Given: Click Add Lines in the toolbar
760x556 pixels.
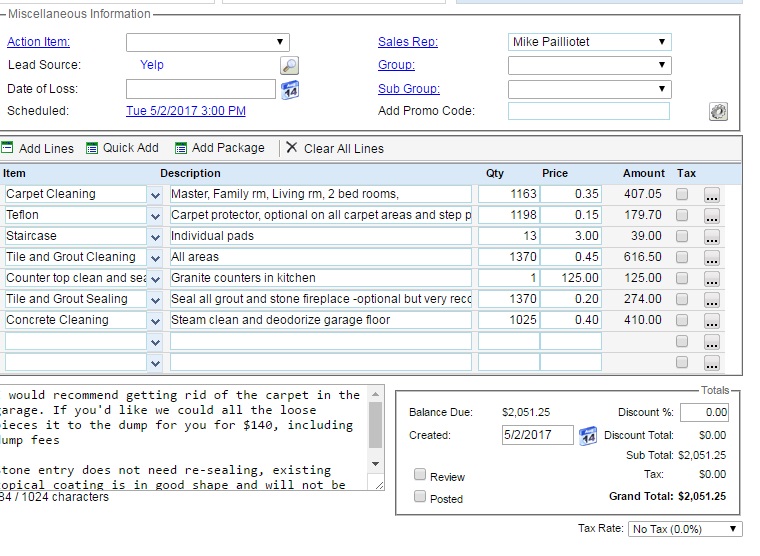Looking at the screenshot, I should click(37, 148).
